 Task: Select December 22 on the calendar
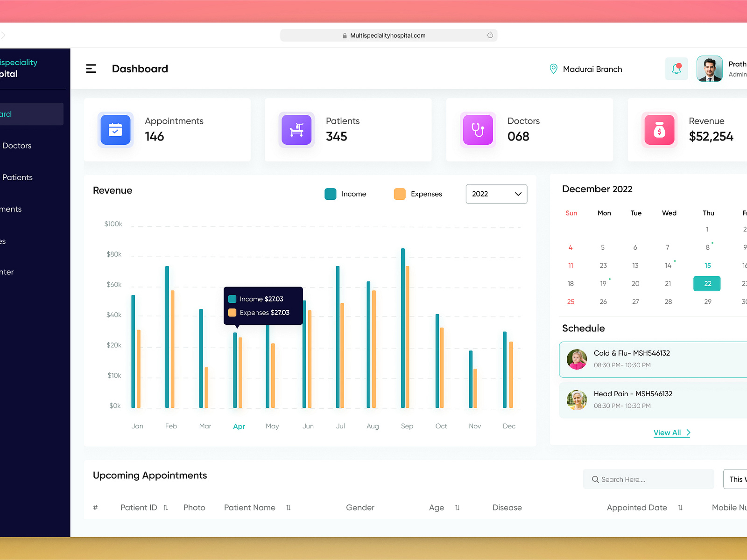click(x=706, y=283)
